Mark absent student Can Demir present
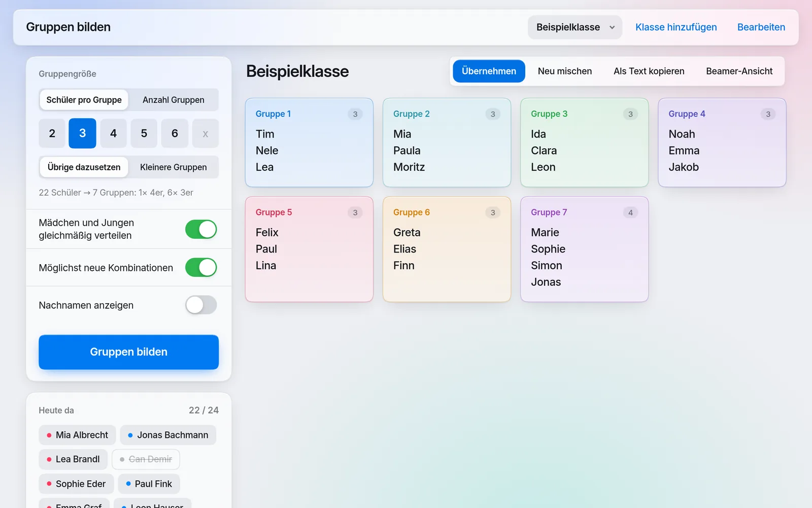Image resolution: width=812 pixels, height=508 pixels. tap(146, 459)
